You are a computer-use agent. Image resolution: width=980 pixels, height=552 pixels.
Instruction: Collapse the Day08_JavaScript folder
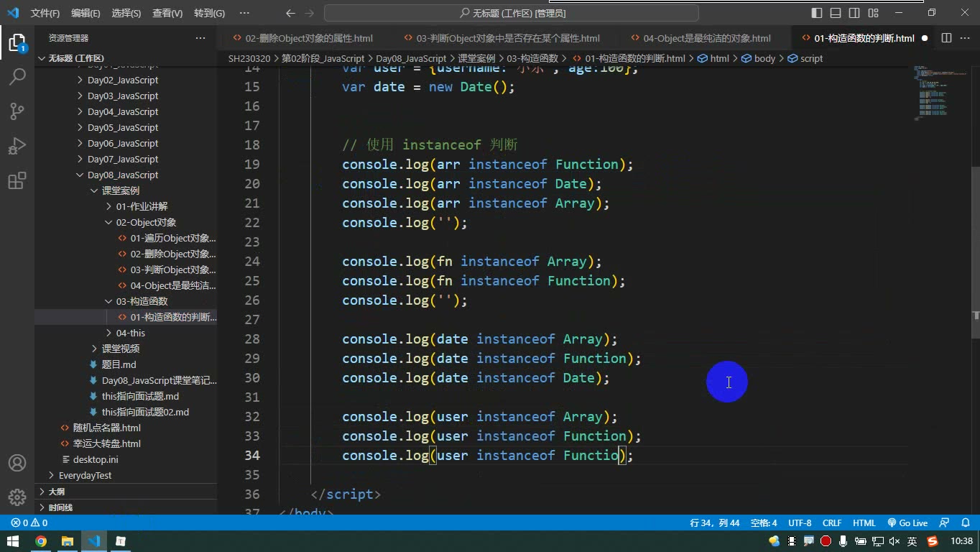point(80,175)
